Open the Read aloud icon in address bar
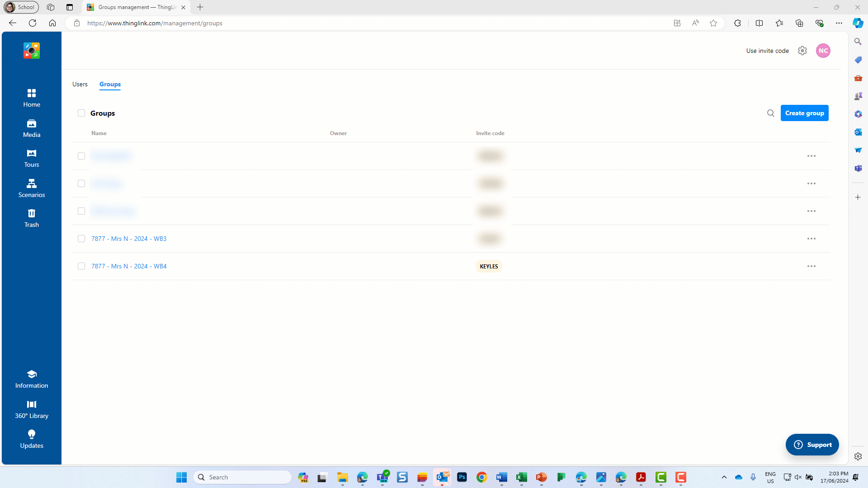The height and width of the screenshot is (488, 868). pyautogui.click(x=695, y=23)
